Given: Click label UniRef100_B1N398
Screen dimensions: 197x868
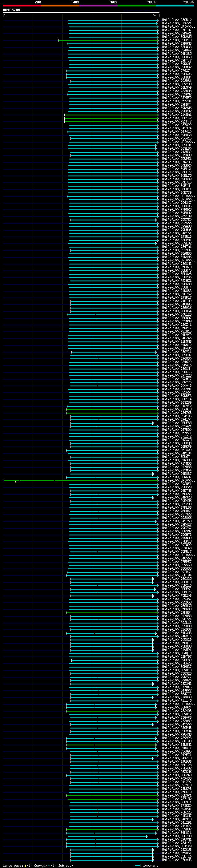Looking at the screenshot, I should click(x=176, y=460).
